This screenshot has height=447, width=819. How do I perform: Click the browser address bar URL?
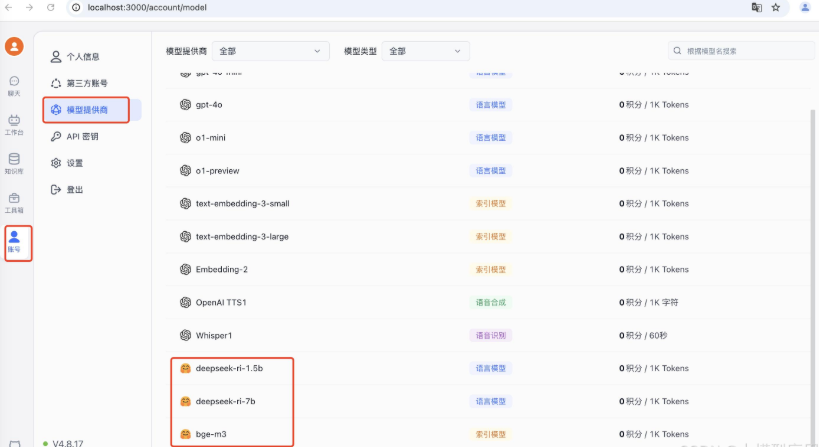(x=147, y=7)
